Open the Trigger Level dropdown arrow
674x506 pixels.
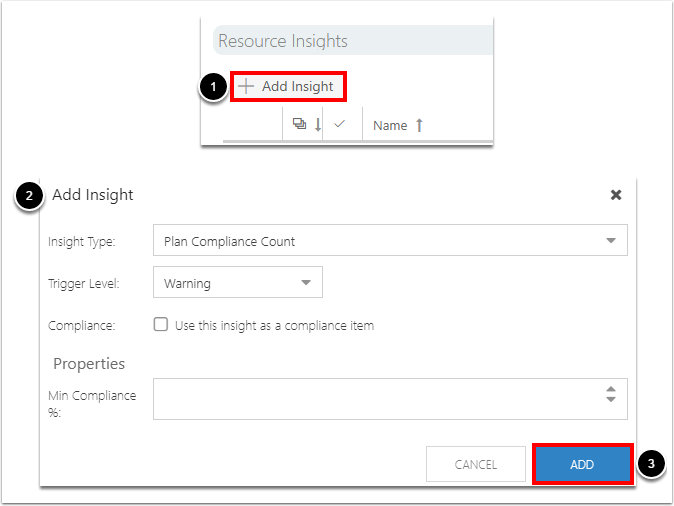(306, 282)
